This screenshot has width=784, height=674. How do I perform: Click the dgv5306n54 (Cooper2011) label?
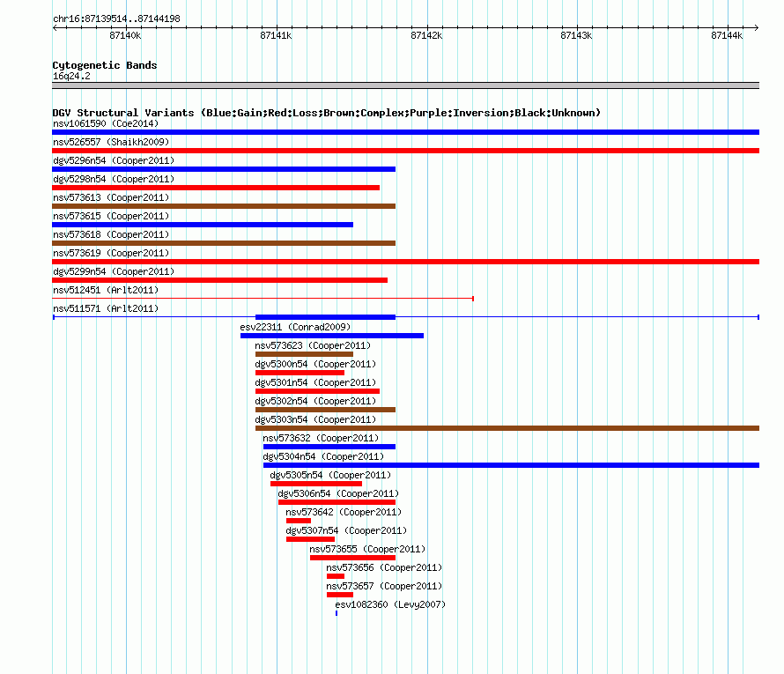click(x=338, y=493)
